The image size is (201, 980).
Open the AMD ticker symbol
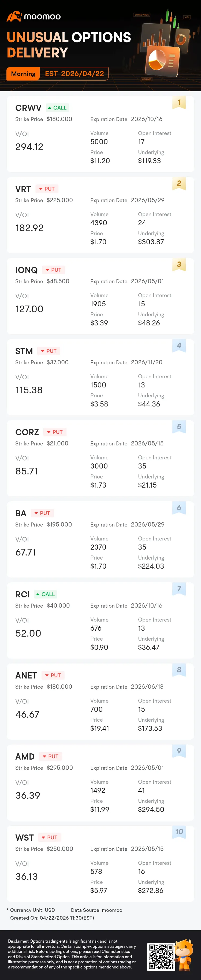[x=25, y=757]
